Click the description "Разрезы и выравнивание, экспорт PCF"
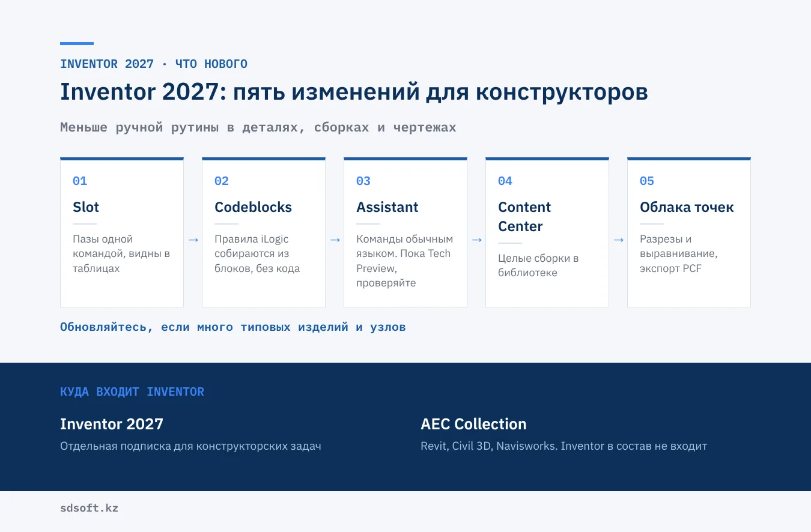This screenshot has width=811, height=532. tap(679, 253)
